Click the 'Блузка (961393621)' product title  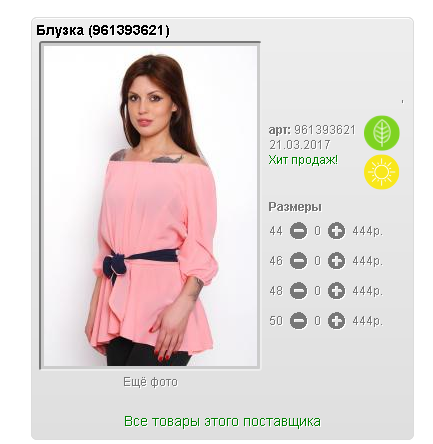[x=103, y=31]
